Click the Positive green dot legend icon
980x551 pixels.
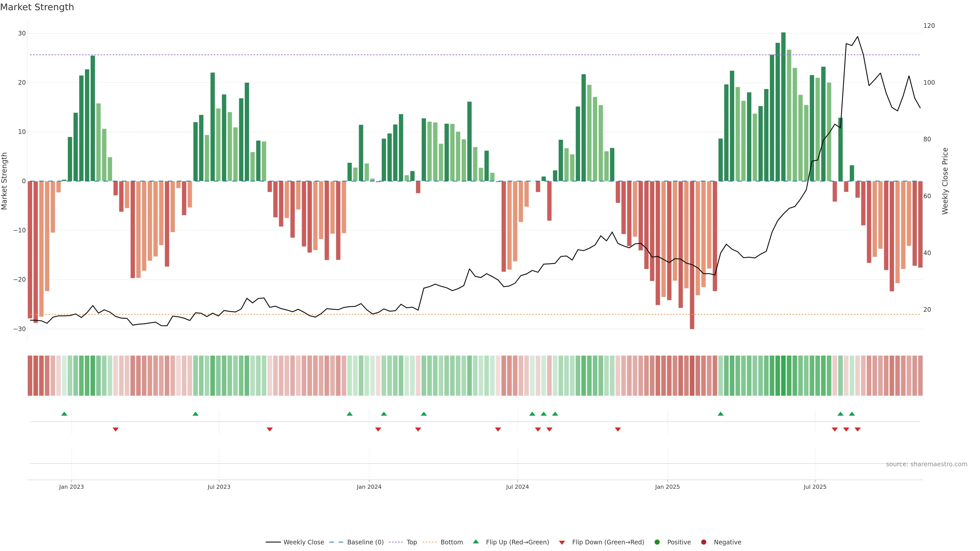click(x=657, y=542)
